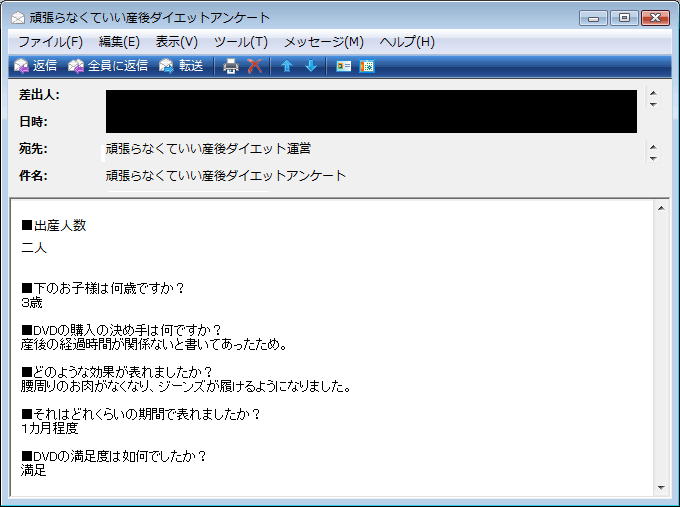Click answer 産後の経過時間が関係ないと書いてあったため。
Image resolution: width=680 pixels, height=507 pixels.
(154, 344)
